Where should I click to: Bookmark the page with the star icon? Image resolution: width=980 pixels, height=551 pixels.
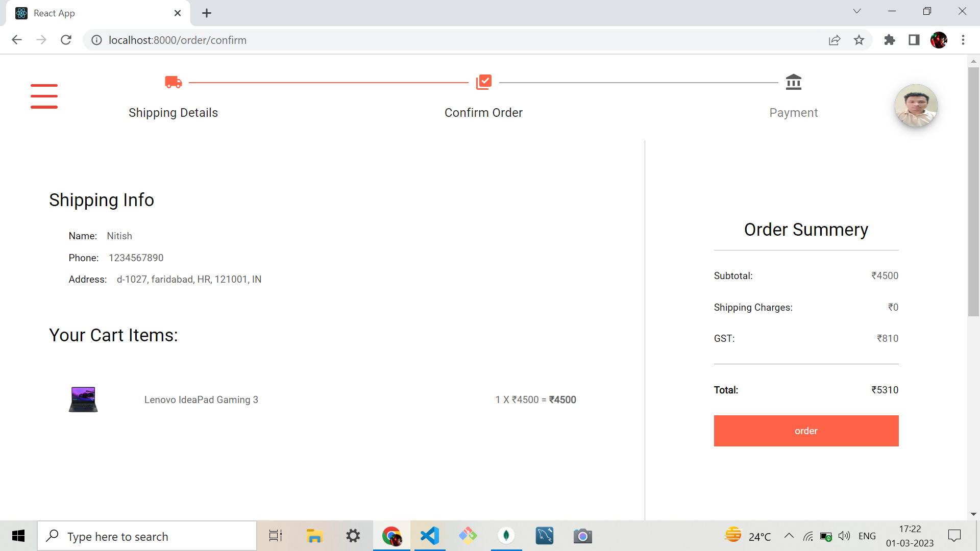860,40
